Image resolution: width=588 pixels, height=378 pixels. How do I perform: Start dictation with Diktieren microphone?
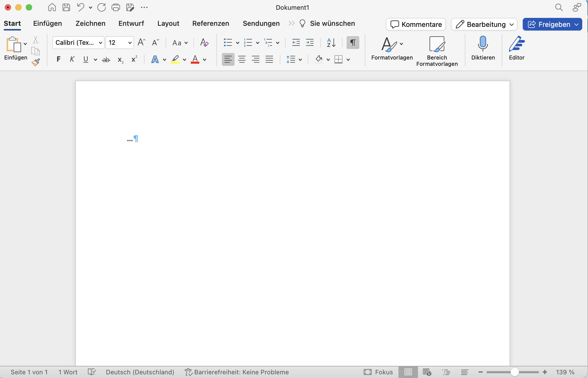(483, 48)
